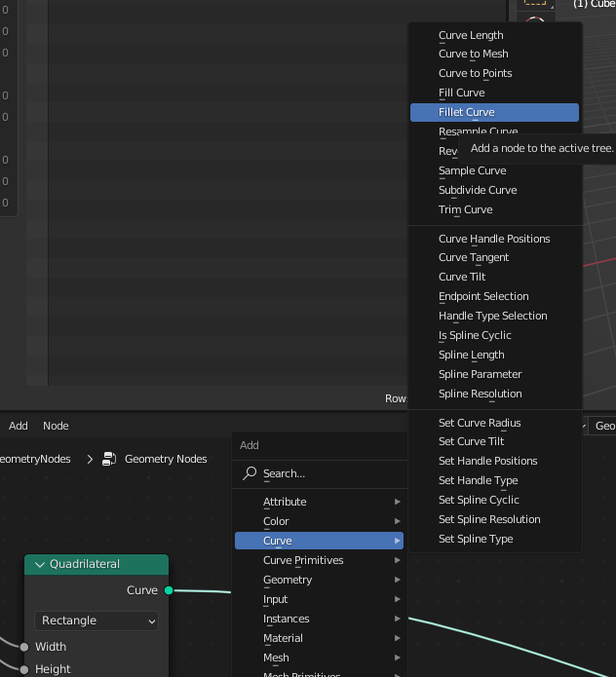
Task: Click the Height input socket
Action: click(24, 669)
